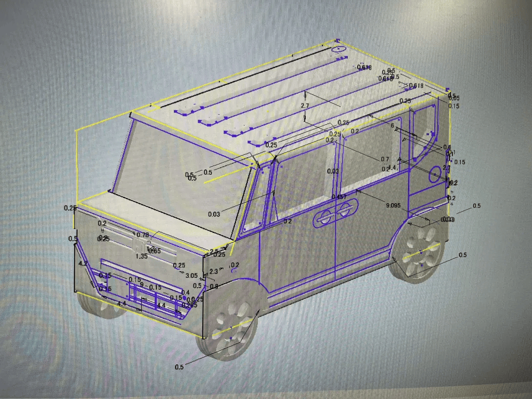Select the 0.457 dimension above door handles
Viewport: 532px width, 399px height.
339,197
